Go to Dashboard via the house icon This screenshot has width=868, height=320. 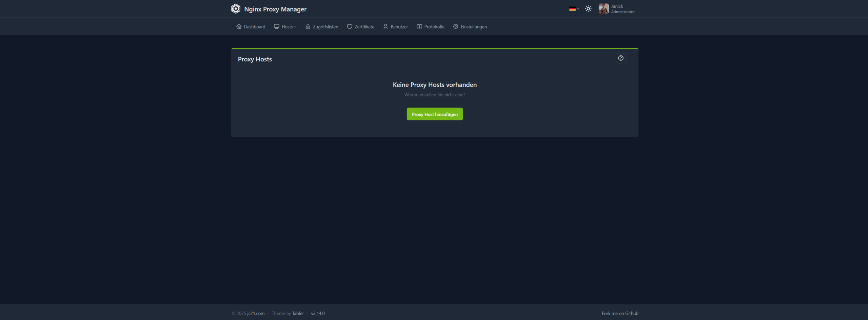(x=239, y=26)
